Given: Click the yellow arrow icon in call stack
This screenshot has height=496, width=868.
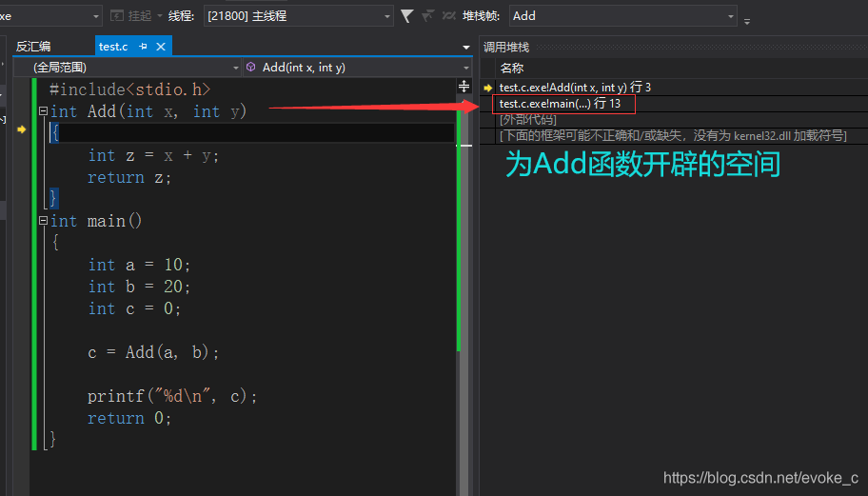Looking at the screenshot, I should click(x=487, y=88).
